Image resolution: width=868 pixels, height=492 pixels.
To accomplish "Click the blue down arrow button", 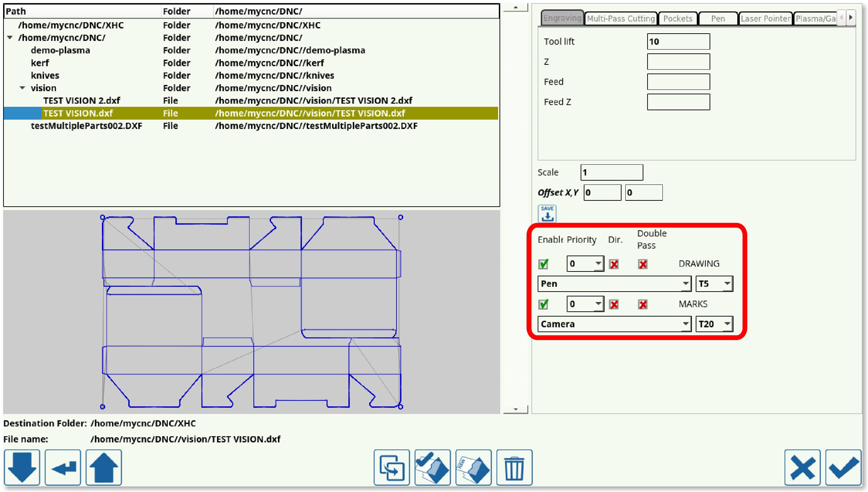I will pyautogui.click(x=22, y=467).
